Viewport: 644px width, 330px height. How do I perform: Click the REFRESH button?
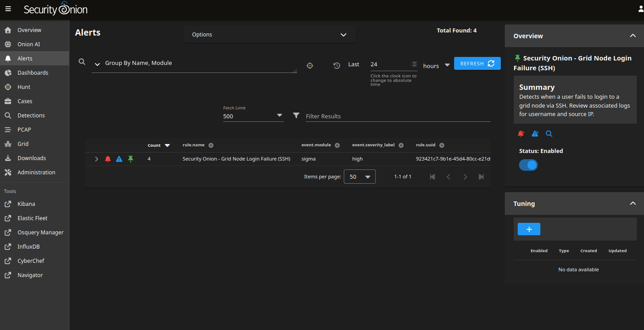[477, 64]
